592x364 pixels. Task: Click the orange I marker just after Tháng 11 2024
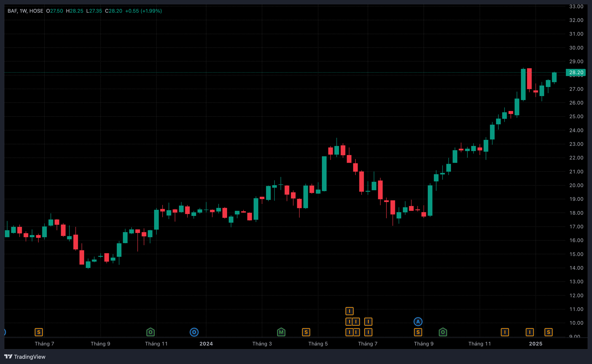click(x=505, y=332)
